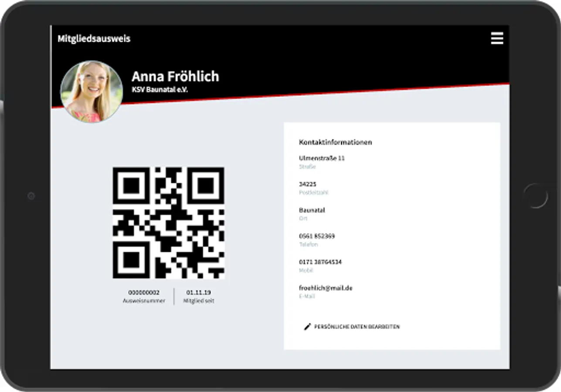Screen dimensions: 561x392
Task: Open the hamburger menu
Action: [x=497, y=38]
